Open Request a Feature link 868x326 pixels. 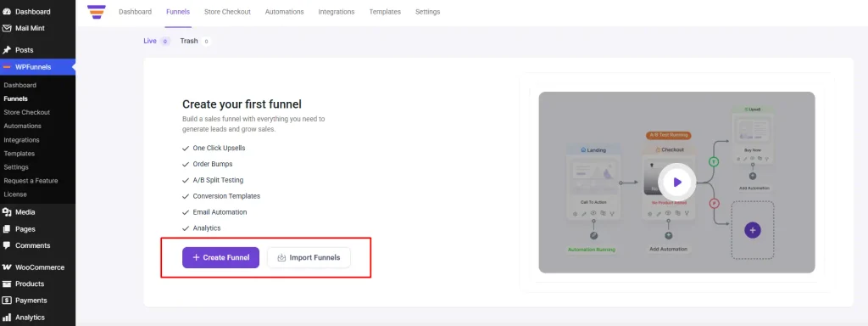[x=31, y=181]
